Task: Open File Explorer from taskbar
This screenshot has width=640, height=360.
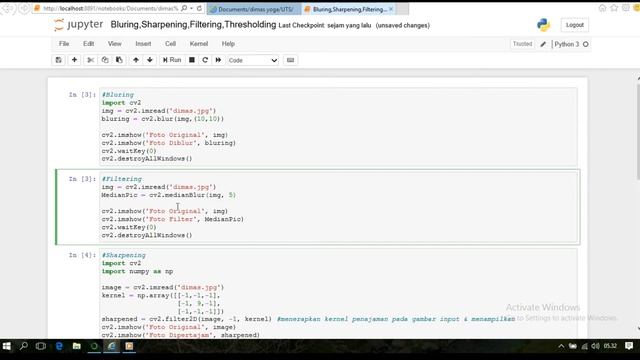Action: 76,346
